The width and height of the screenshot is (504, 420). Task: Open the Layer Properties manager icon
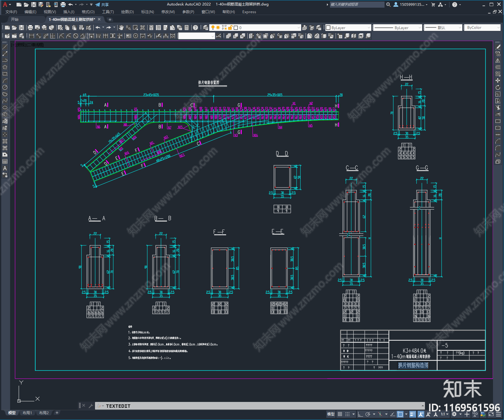pos(205,28)
